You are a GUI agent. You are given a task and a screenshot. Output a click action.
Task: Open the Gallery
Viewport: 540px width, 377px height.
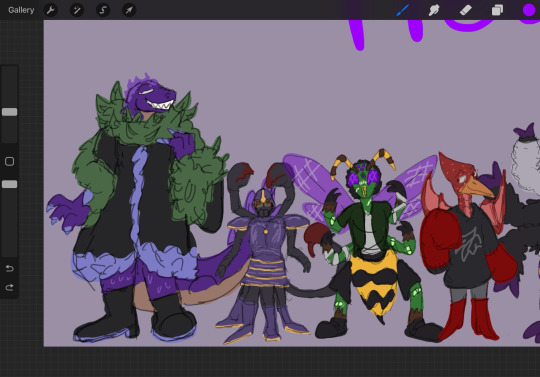tap(21, 10)
